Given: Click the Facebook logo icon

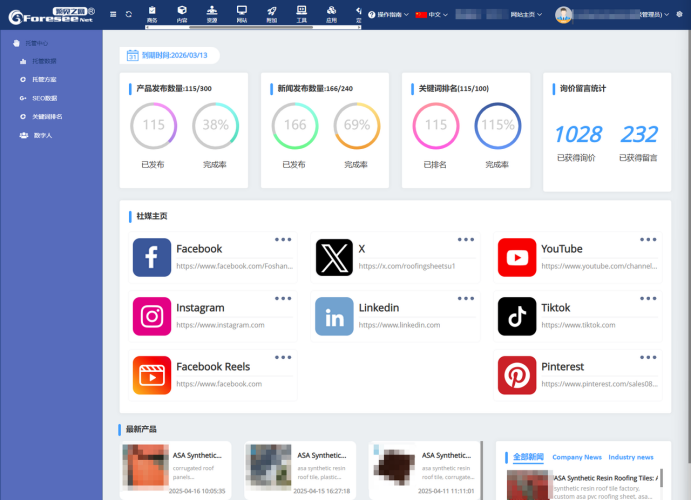Looking at the screenshot, I should click(152, 257).
